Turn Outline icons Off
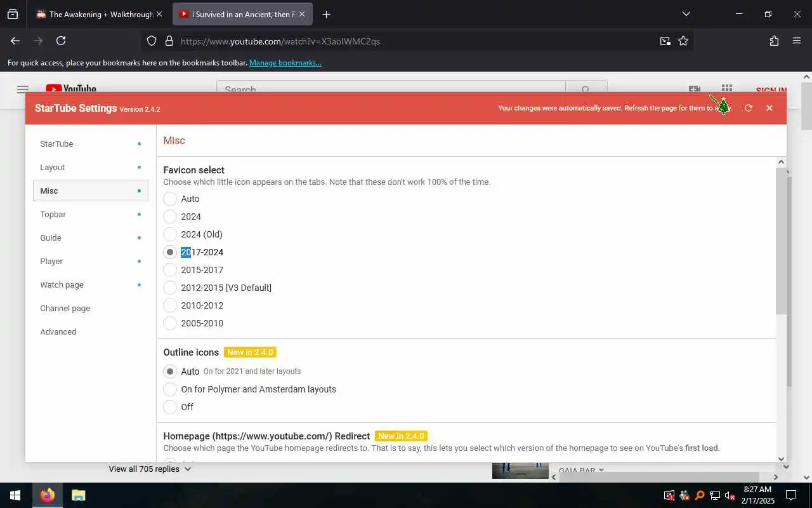This screenshot has width=812, height=508. [x=170, y=407]
